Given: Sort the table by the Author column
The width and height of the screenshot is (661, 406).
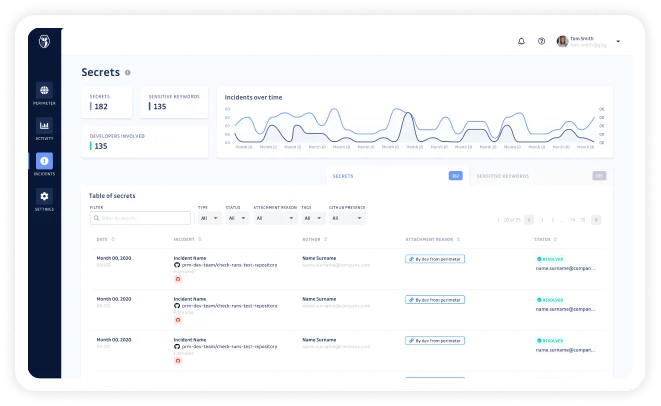Looking at the screenshot, I should [315, 239].
